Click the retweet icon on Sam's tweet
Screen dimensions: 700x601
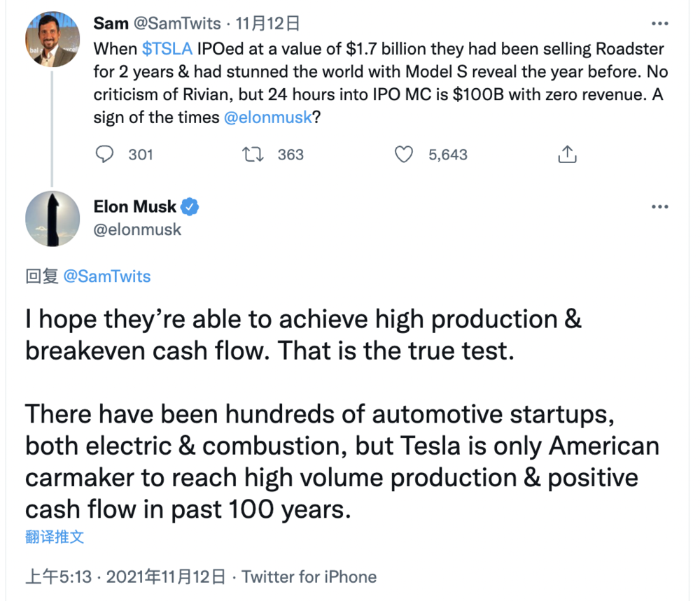tap(251, 155)
